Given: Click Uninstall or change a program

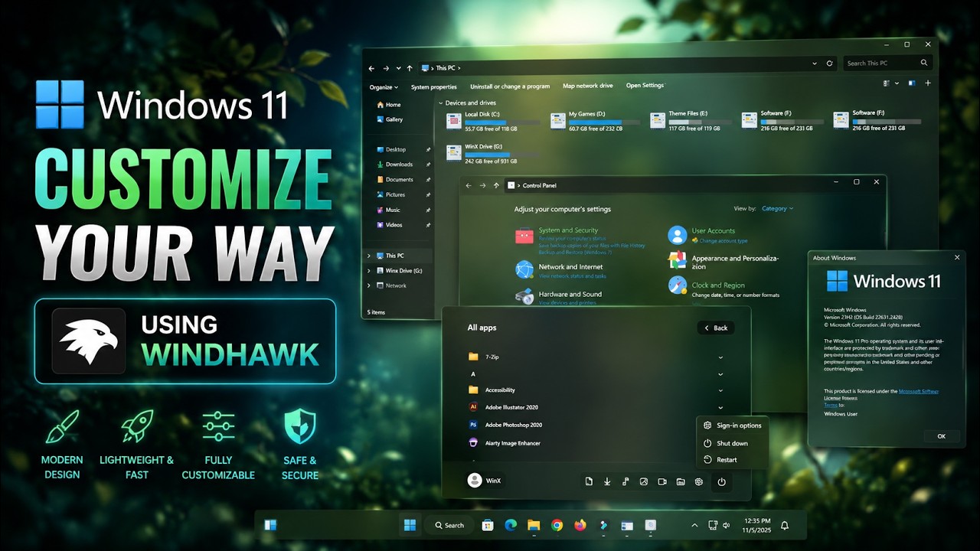Looking at the screenshot, I should tap(510, 86).
